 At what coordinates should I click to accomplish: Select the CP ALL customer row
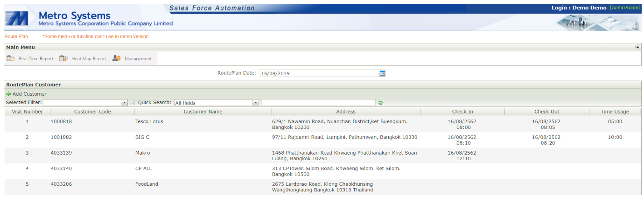click(322, 171)
